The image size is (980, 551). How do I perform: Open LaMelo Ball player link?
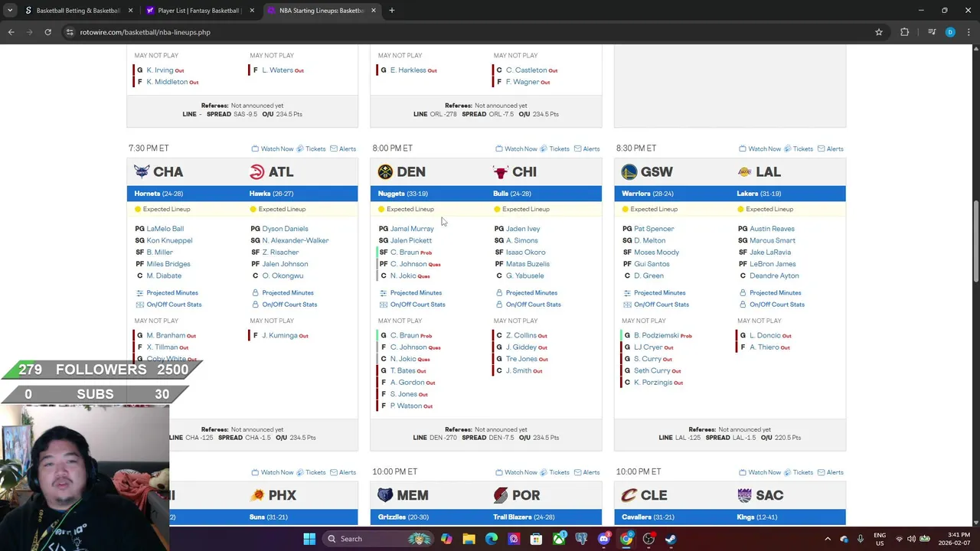(165, 229)
